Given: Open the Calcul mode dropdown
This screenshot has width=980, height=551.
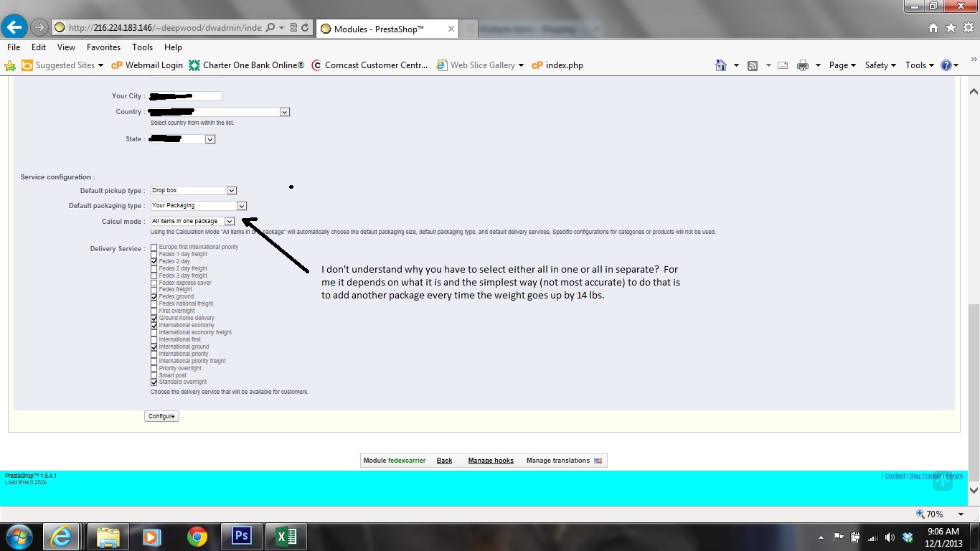Looking at the screenshot, I should click(192, 222).
